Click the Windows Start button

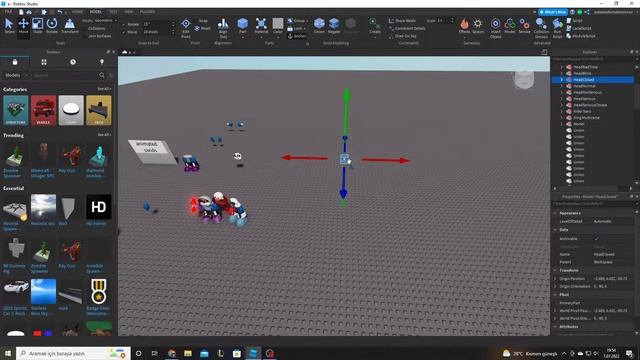pyautogui.click(x=8, y=353)
